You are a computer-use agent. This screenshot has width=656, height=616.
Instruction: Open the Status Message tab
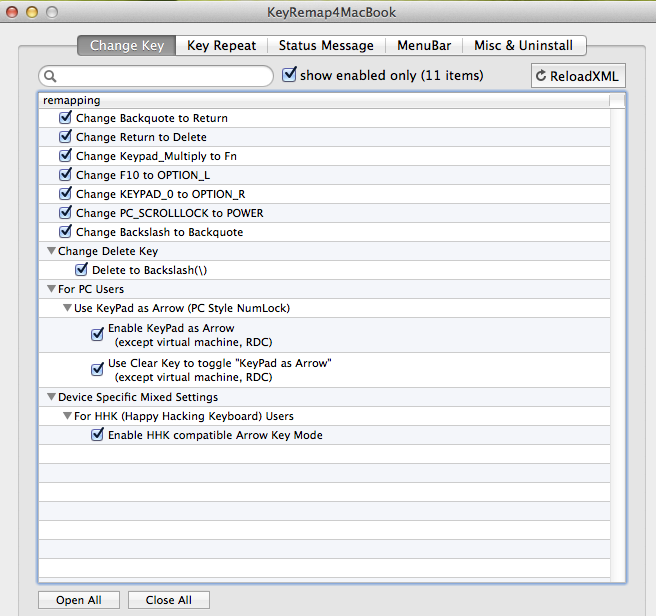click(x=326, y=46)
